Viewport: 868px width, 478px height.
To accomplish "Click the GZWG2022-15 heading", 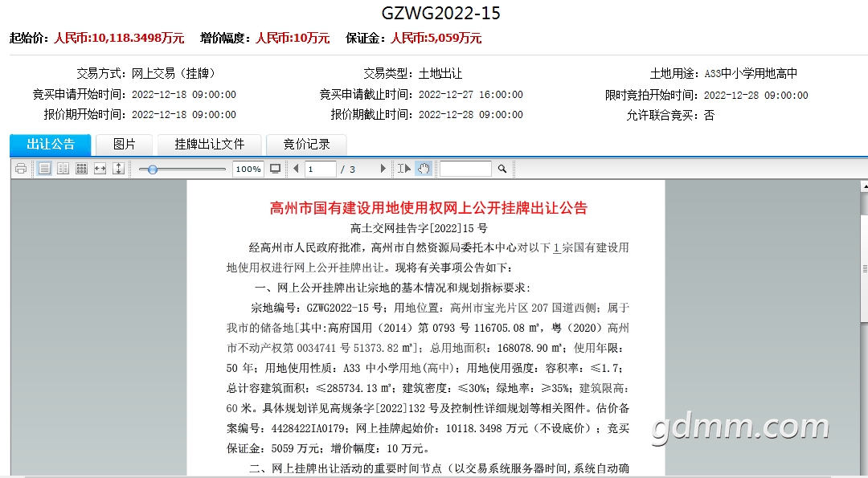I will point(440,14).
